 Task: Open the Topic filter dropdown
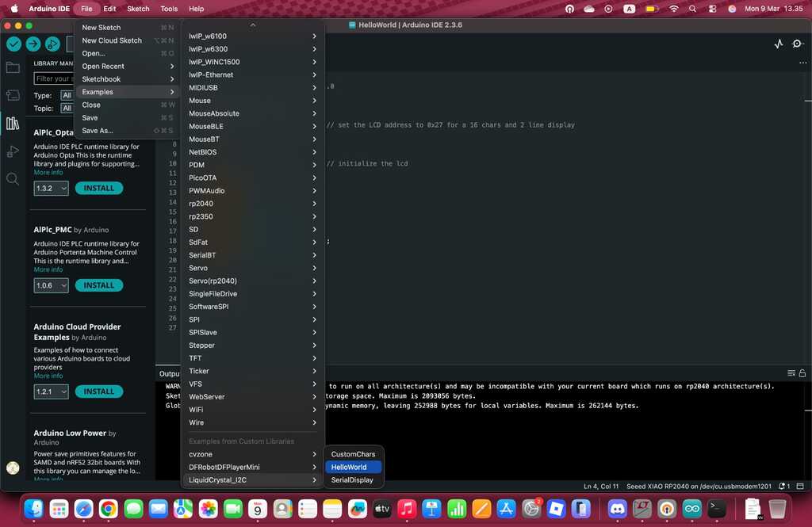(67, 109)
